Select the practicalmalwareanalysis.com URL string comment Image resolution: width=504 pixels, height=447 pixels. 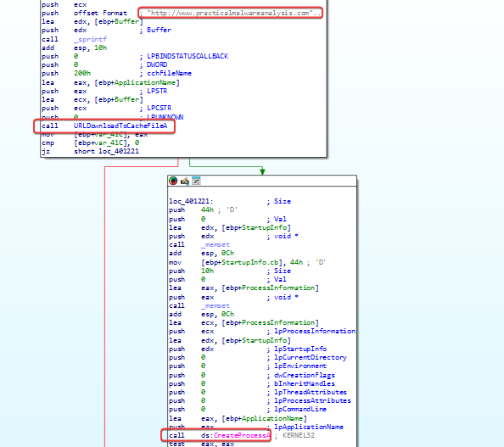click(230, 13)
